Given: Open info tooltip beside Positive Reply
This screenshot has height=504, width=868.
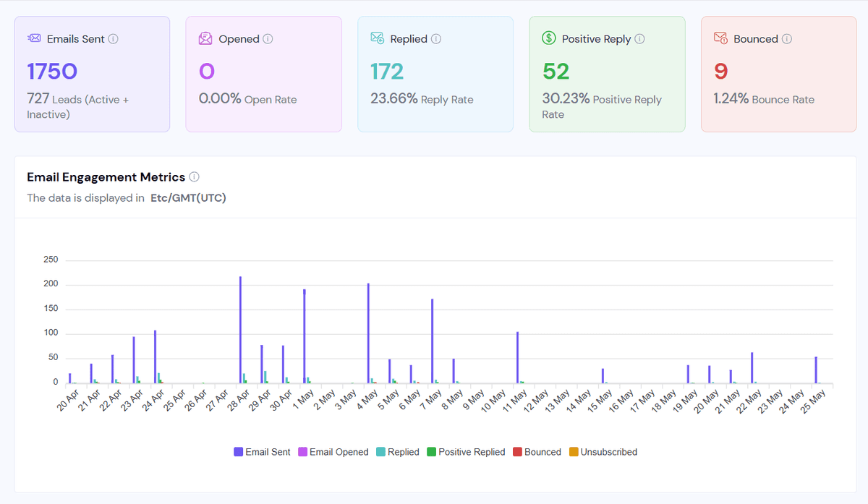Looking at the screenshot, I should coord(639,39).
